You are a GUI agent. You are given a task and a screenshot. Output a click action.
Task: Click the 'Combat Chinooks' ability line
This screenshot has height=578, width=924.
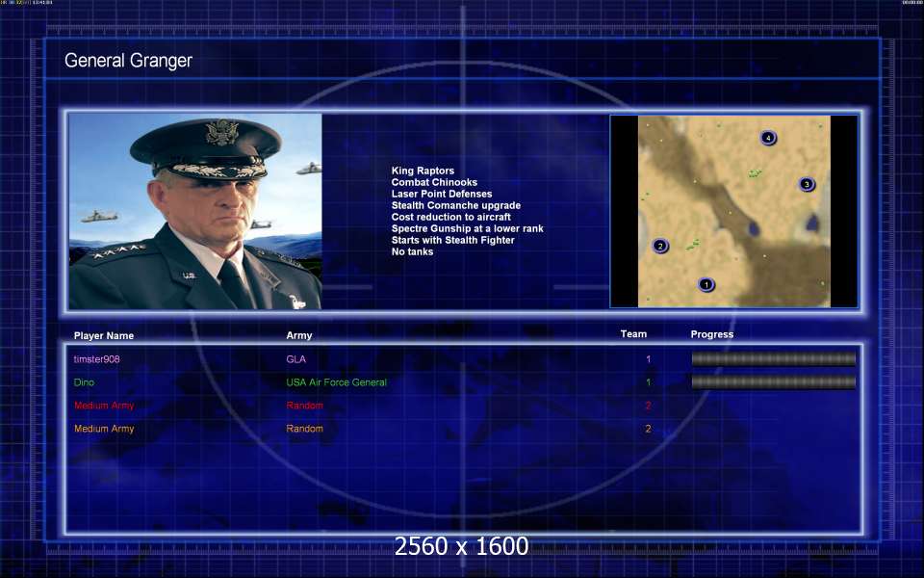click(x=434, y=182)
